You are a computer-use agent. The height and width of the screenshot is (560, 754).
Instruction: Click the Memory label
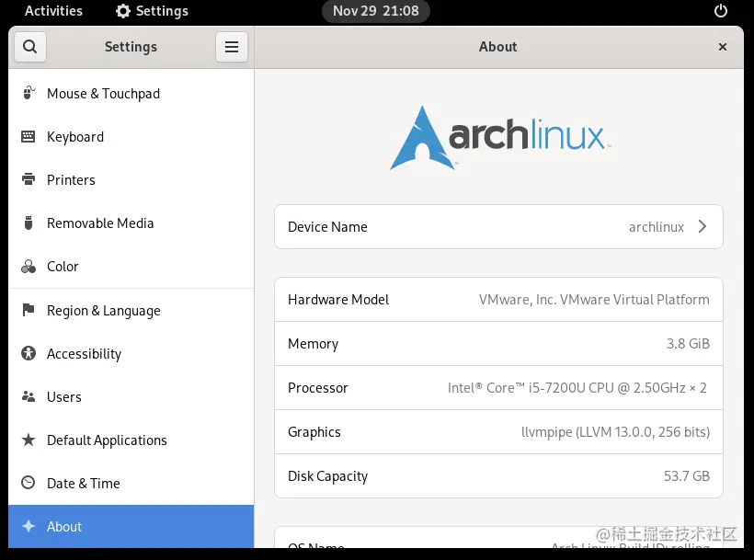[x=313, y=344]
